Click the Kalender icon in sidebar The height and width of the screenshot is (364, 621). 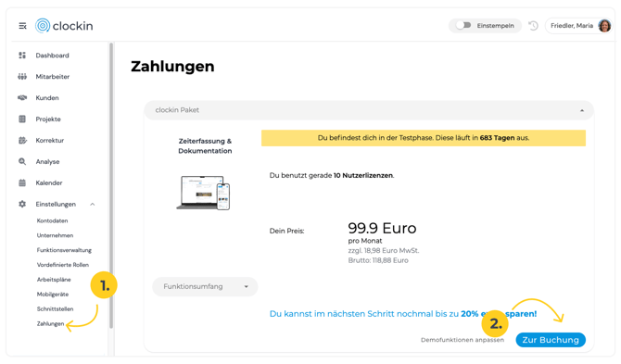[22, 182]
